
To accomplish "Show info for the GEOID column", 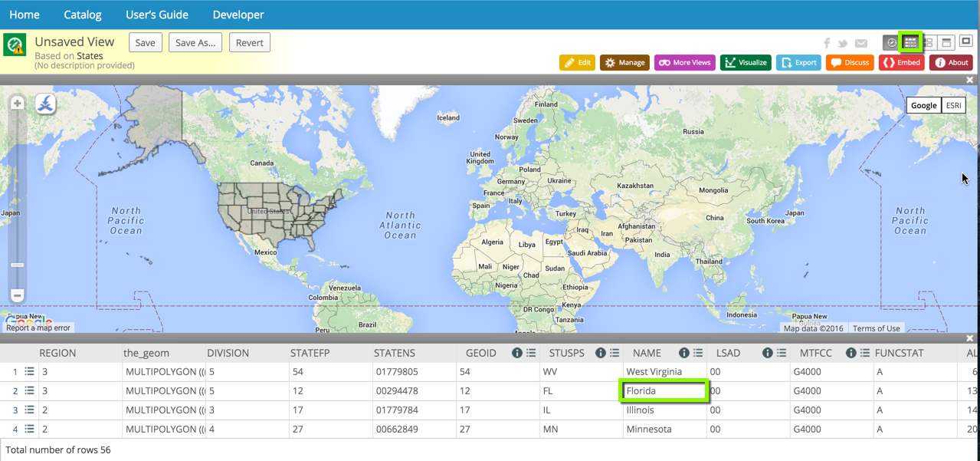I will click(x=517, y=353).
